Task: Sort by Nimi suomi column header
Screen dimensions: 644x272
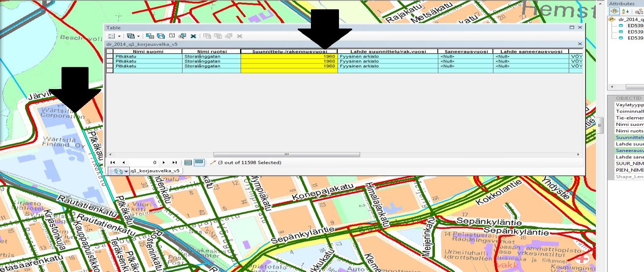Action: tap(148, 51)
